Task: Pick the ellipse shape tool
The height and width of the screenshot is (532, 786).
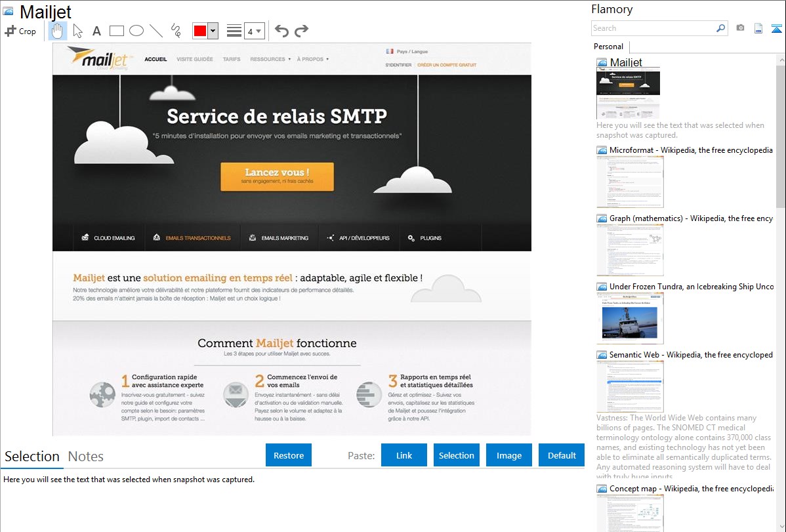Action: point(136,31)
